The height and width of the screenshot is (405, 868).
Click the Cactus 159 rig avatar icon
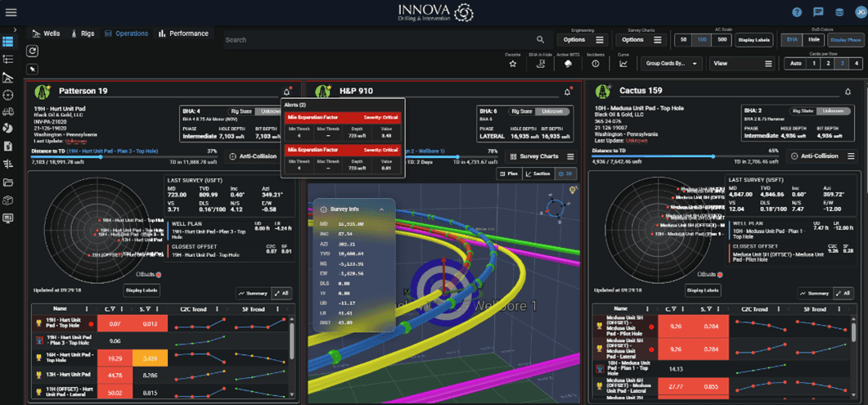click(x=604, y=91)
